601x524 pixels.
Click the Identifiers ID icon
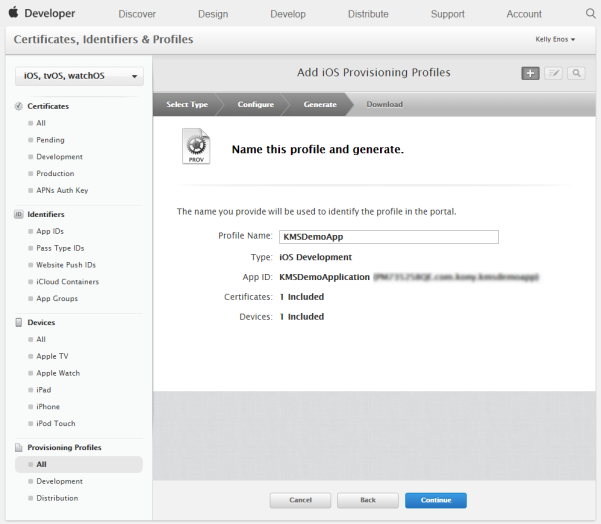[18, 214]
